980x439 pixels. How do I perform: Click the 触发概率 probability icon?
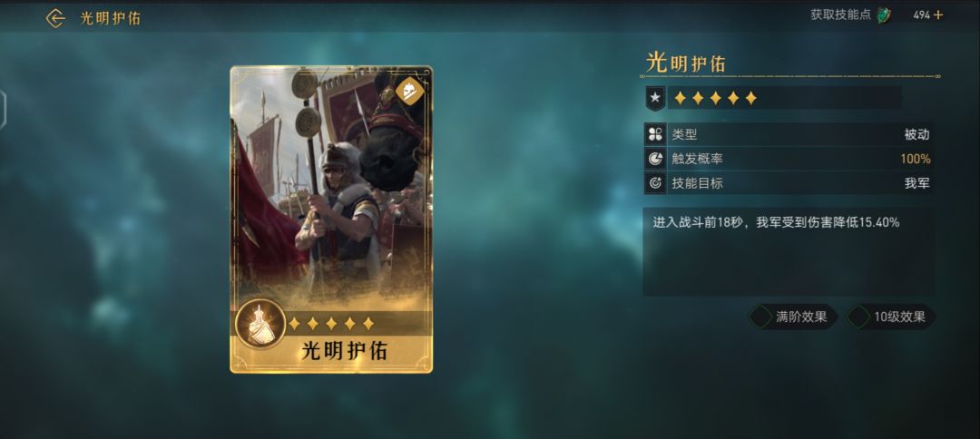coord(655,159)
